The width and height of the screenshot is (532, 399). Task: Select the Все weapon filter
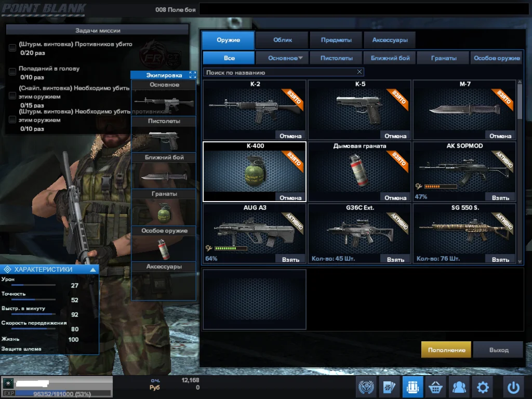tap(229, 58)
